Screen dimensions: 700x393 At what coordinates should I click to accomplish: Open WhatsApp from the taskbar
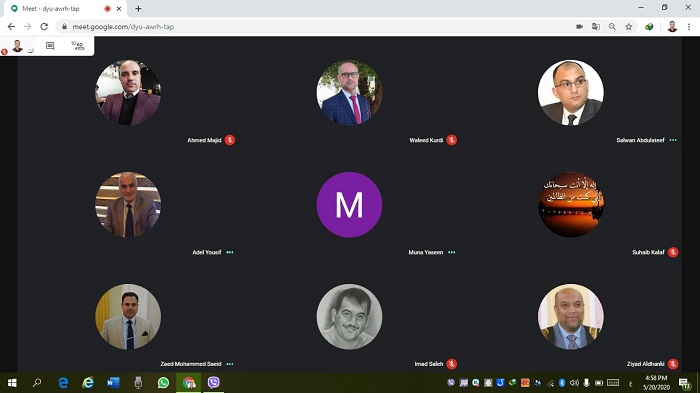pos(163,383)
